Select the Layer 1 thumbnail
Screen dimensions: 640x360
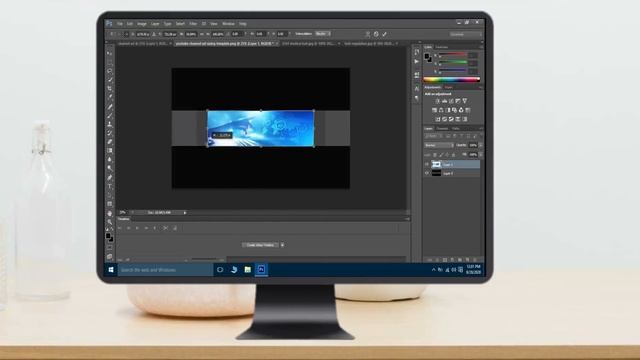(436, 164)
